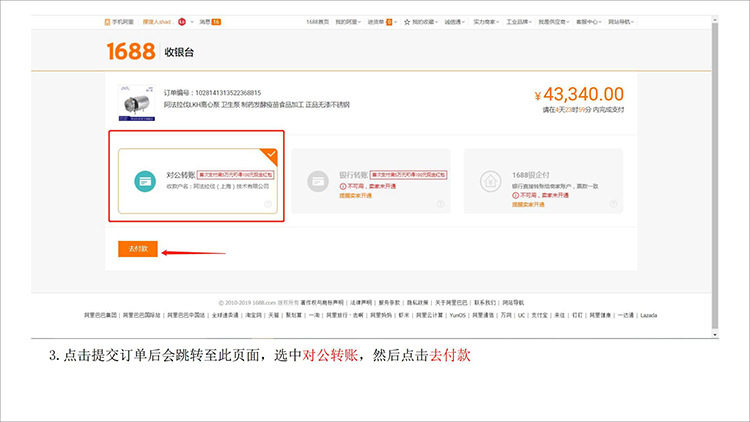Viewport: 750px width, 422px height.
Task: Open 支付宝 footer link
Action: [540, 315]
